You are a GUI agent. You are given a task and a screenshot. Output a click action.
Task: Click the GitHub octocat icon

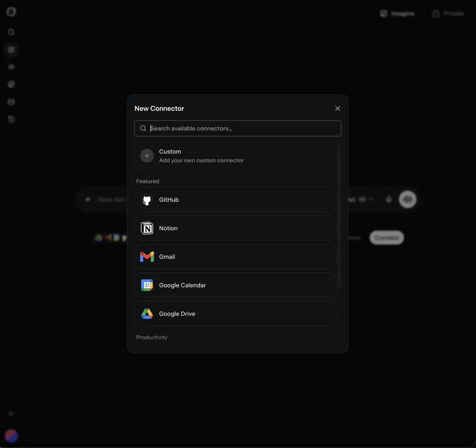pyautogui.click(x=147, y=200)
